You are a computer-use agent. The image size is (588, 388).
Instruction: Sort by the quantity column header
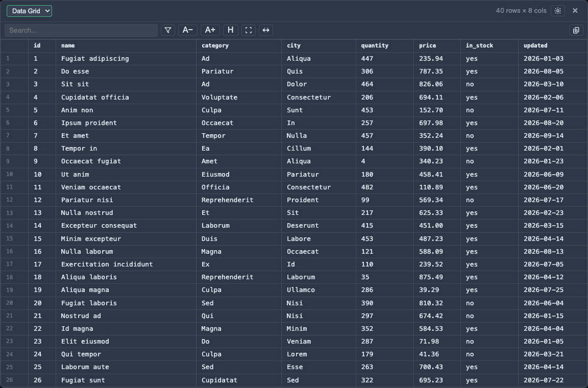(x=385, y=45)
